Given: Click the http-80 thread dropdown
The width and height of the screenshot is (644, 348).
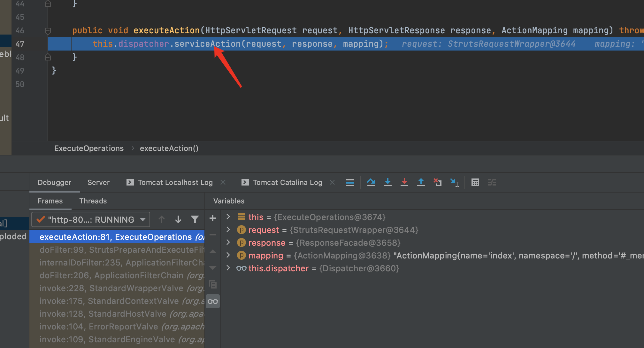Looking at the screenshot, I should pyautogui.click(x=90, y=220).
